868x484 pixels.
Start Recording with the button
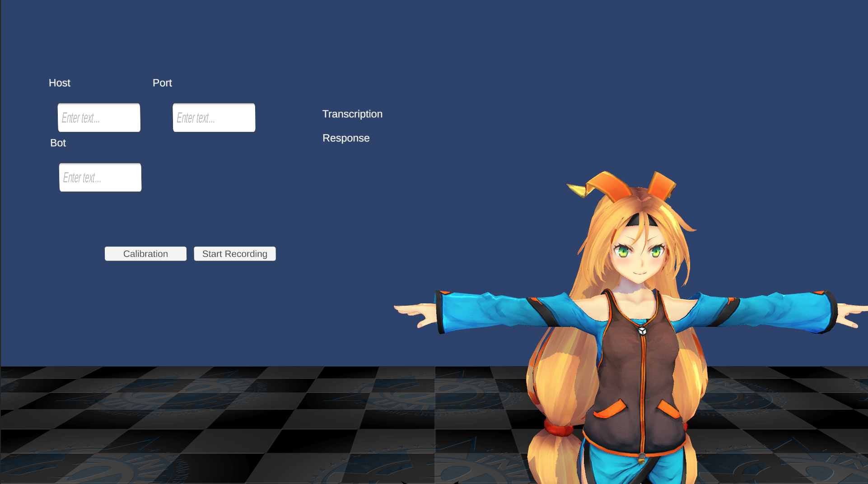click(x=235, y=254)
